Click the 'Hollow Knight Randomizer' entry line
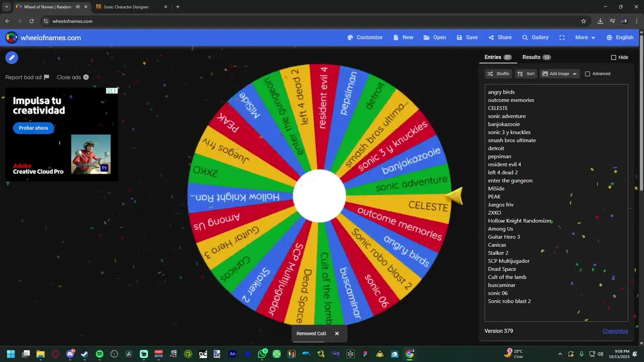Image resolution: width=644 pixels, height=362 pixels. [x=520, y=221]
